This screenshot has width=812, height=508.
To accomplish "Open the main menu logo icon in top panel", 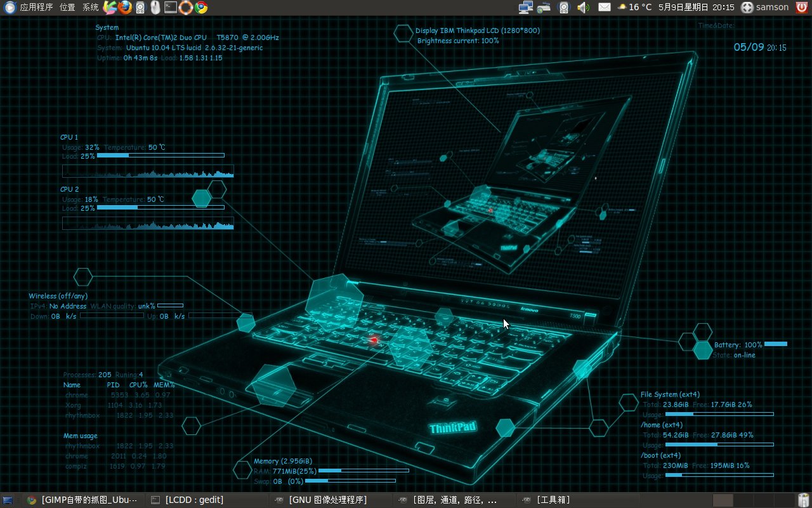I will (x=10, y=8).
